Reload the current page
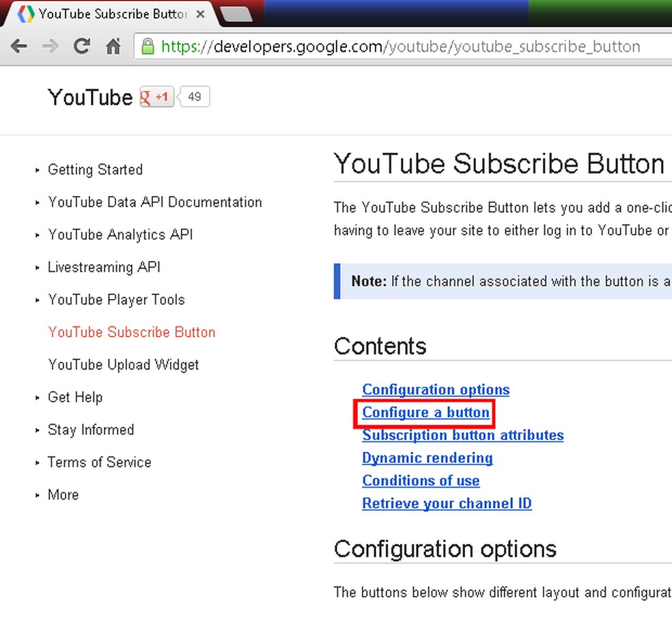This screenshot has height=620, width=672. pyautogui.click(x=81, y=46)
